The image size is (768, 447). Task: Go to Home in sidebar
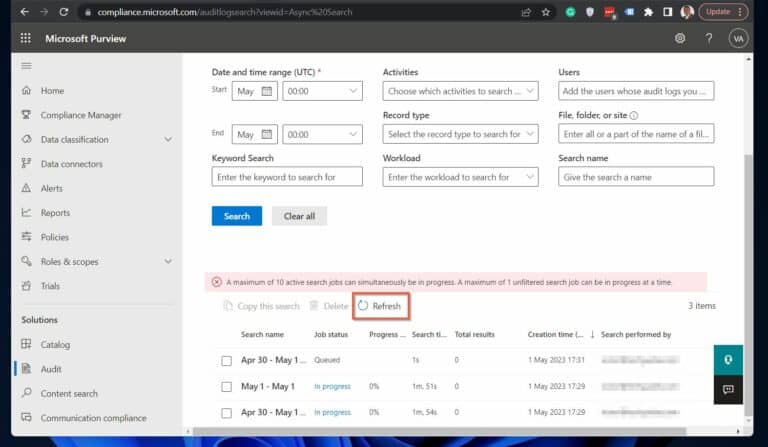(x=52, y=91)
